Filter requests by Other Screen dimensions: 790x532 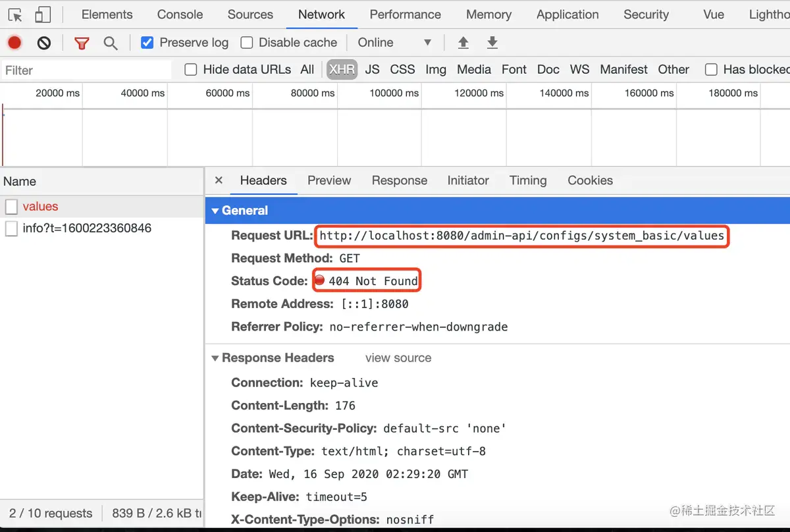[673, 70]
